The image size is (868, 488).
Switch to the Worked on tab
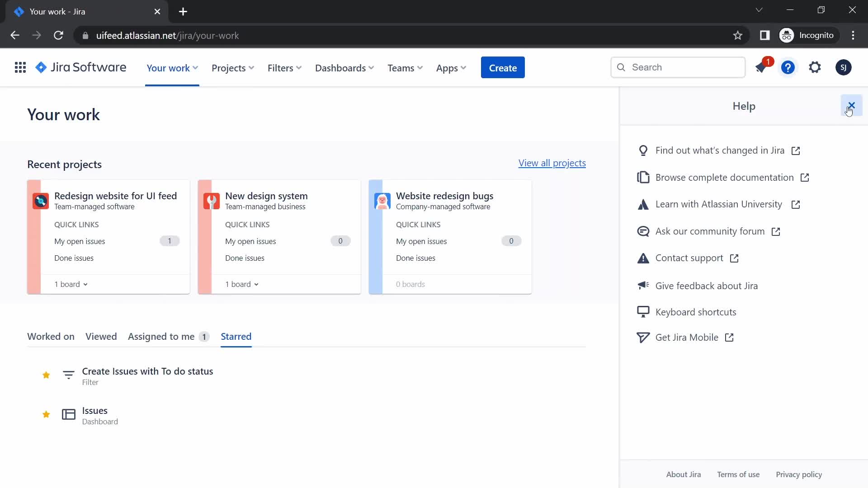coord(51,337)
